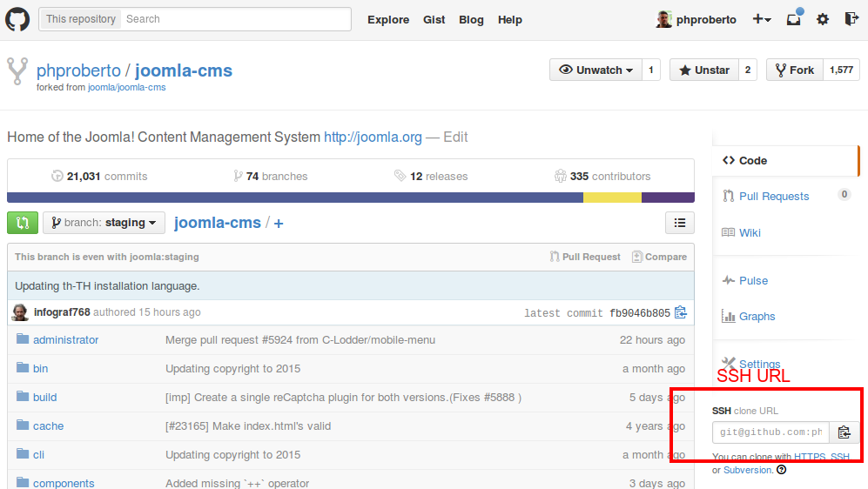868x489 pixels.
Task: Open reCaptcha plugin commit message on build row
Action: 343,398
